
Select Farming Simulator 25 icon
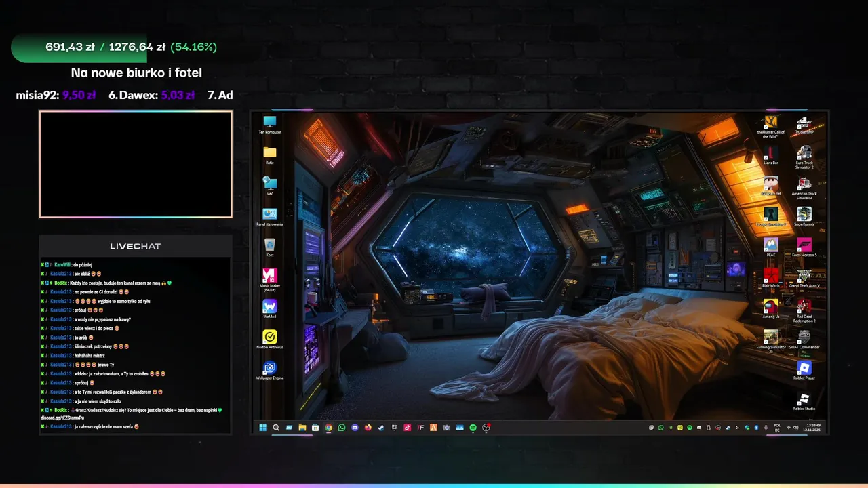pos(770,340)
